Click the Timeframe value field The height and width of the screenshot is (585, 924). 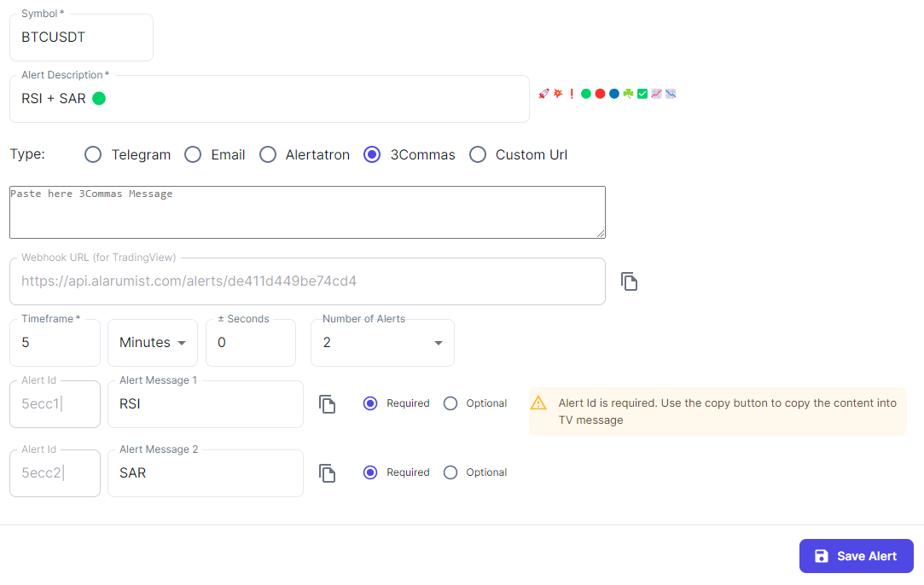(x=55, y=343)
